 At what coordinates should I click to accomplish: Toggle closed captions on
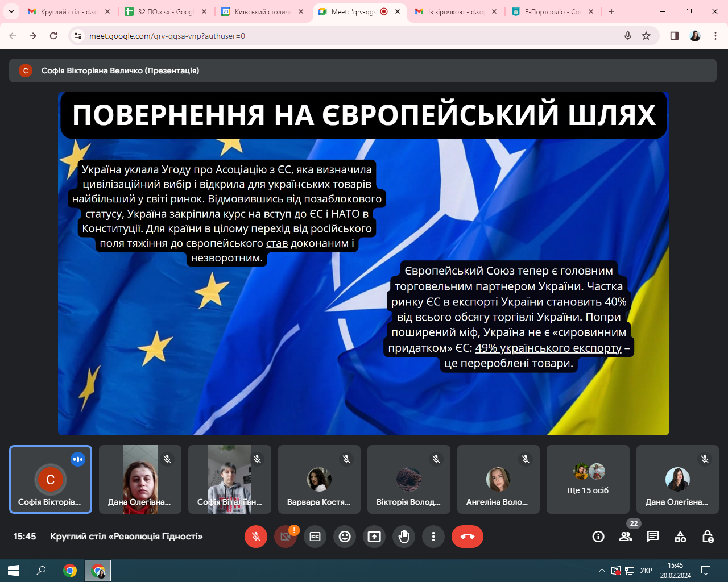(315, 537)
